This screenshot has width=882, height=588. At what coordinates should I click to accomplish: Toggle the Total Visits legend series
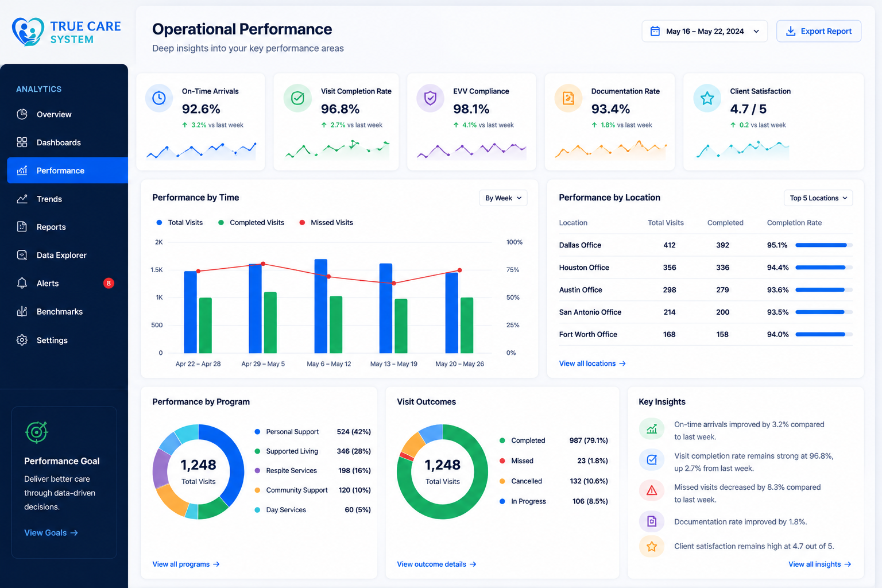(180, 222)
